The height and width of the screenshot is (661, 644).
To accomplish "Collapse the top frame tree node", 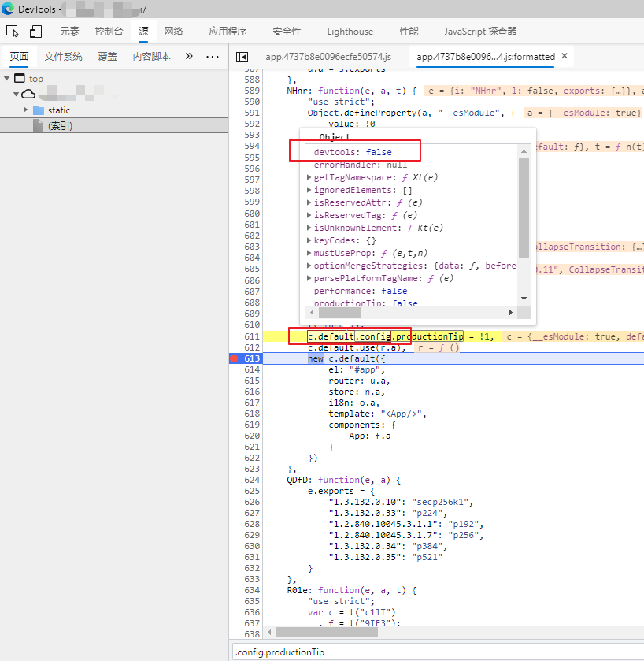I will pos(7,79).
